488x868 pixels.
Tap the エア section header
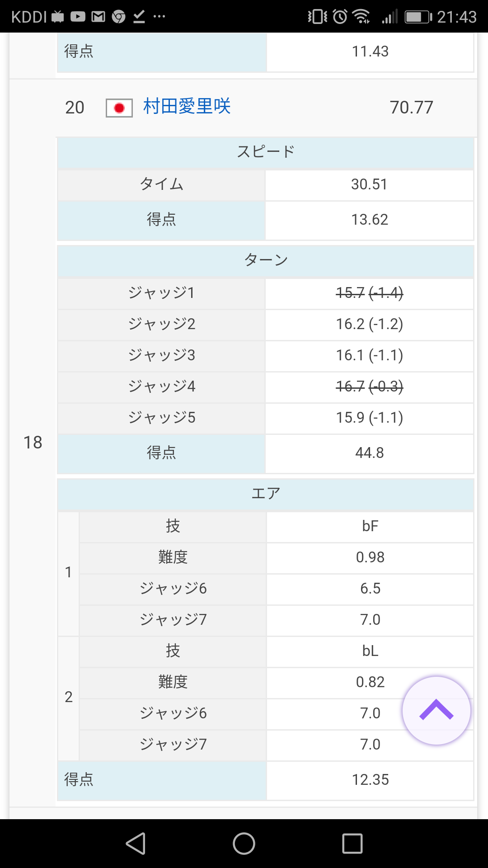[266, 493]
